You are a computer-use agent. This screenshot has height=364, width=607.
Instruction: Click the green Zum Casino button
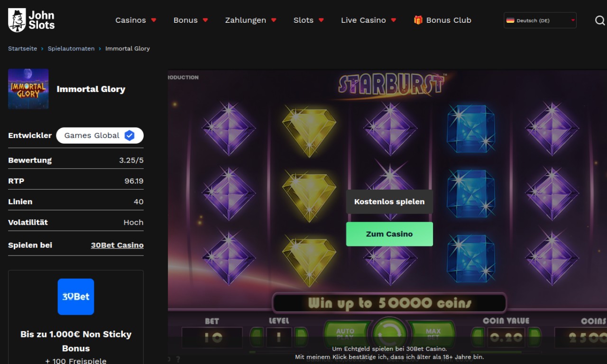[x=389, y=234]
